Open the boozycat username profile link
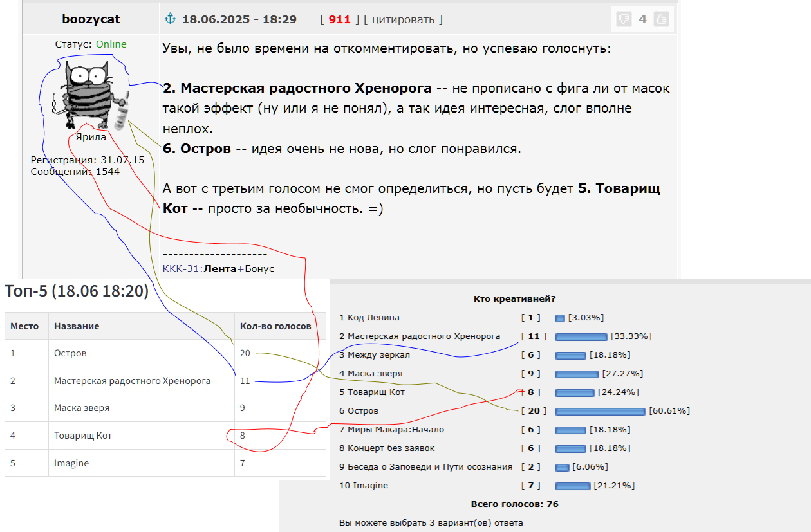Image resolution: width=811 pixels, height=532 pixels. point(91,19)
